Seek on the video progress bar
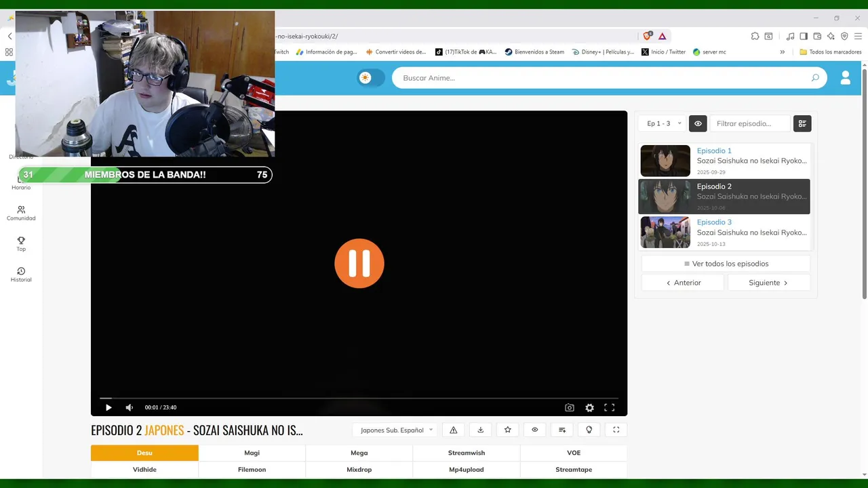Screen dimensions: 868x488 pos(359,398)
